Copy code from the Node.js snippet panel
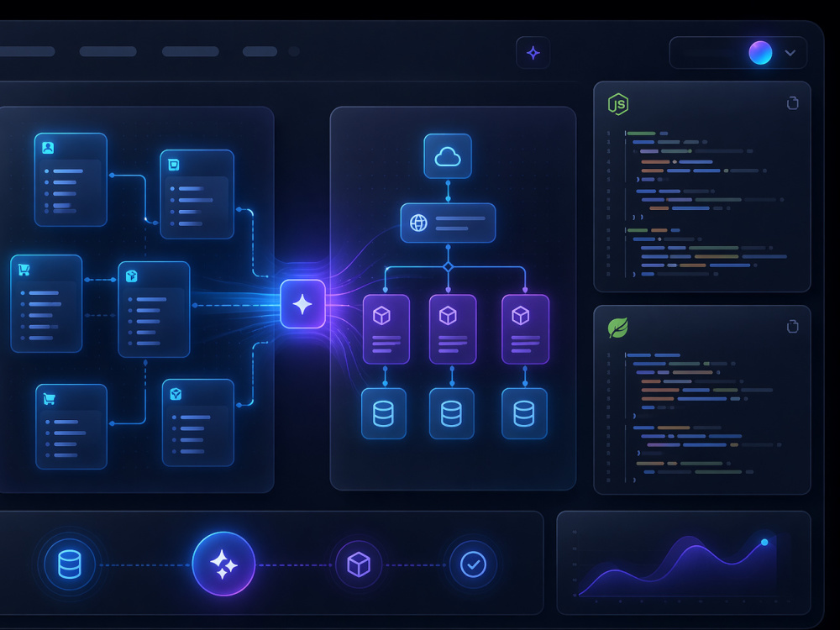The width and height of the screenshot is (840, 630). click(793, 102)
